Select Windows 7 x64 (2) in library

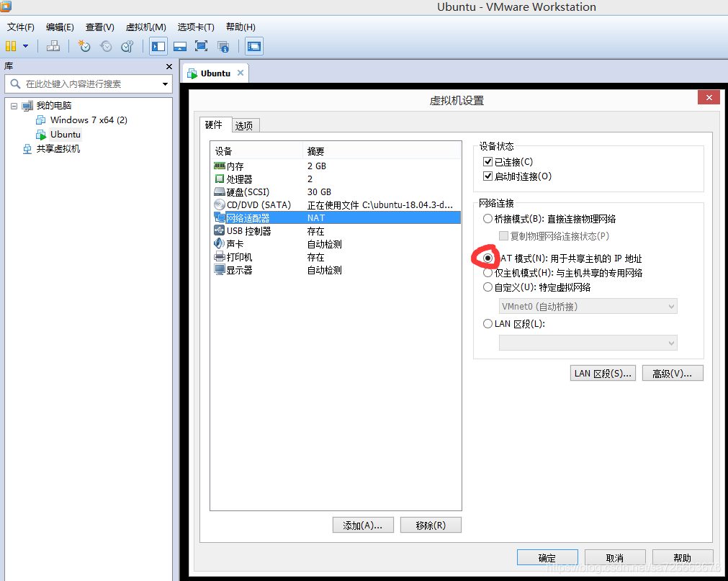click(89, 120)
